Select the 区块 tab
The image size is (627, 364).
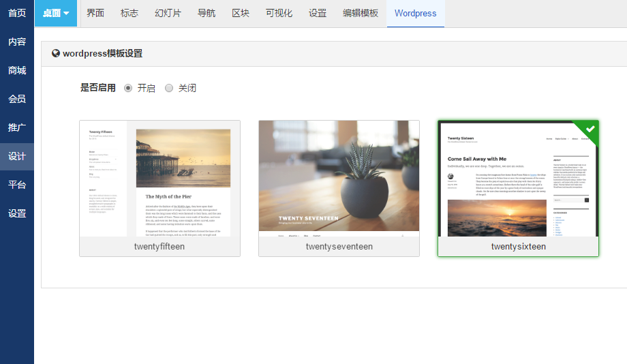click(x=241, y=13)
